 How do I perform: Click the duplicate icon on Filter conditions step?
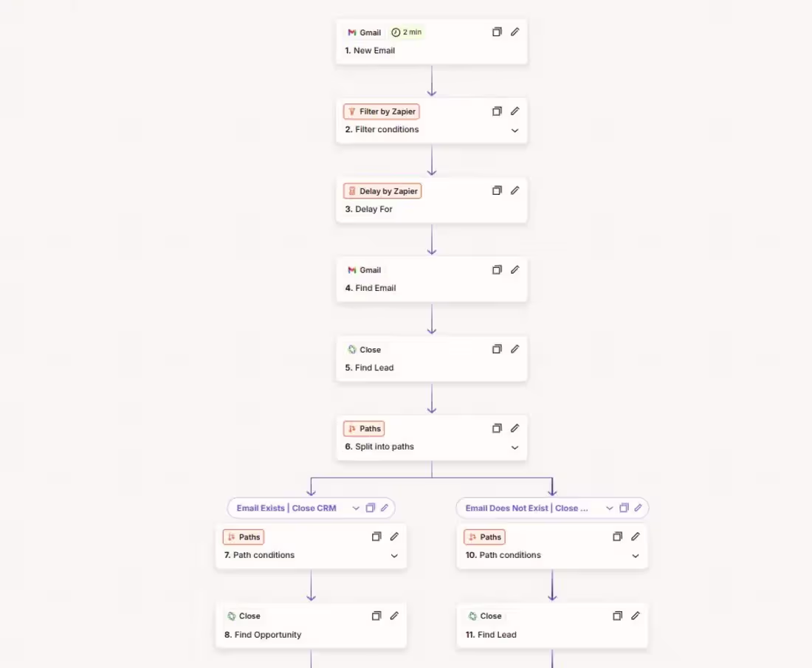(x=497, y=111)
